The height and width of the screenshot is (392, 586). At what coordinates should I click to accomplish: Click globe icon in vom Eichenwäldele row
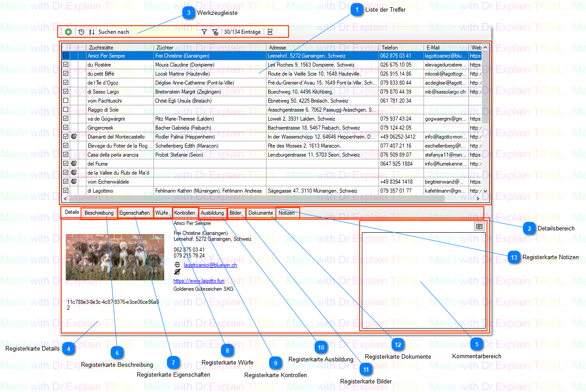(74, 182)
